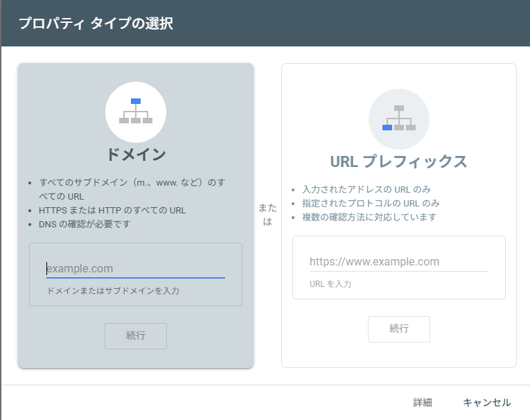
Task: Click '指定されたプロトコルの URL のみ' bullet
Action: click(371, 203)
